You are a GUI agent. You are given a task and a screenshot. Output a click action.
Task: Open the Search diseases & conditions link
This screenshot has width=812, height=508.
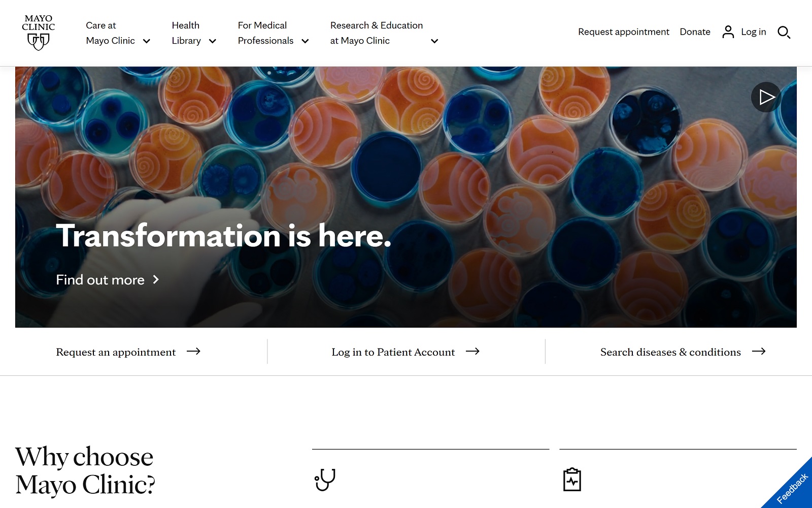683,352
